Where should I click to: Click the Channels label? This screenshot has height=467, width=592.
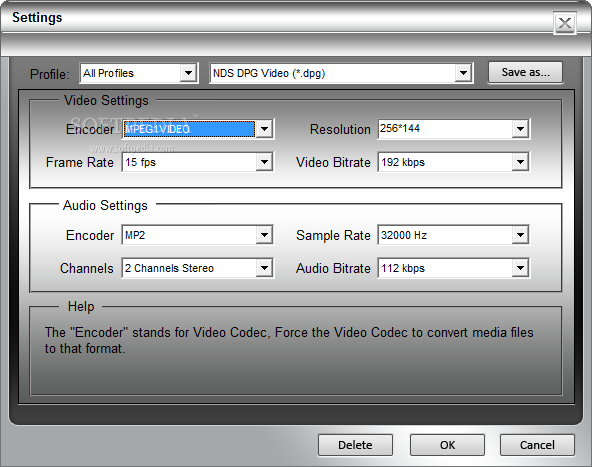coord(87,268)
